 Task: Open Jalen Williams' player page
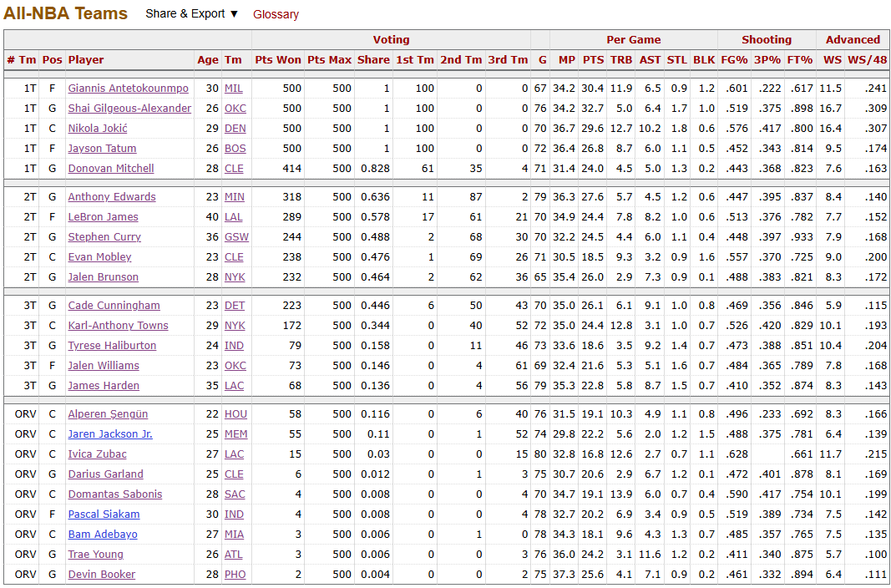104,365
